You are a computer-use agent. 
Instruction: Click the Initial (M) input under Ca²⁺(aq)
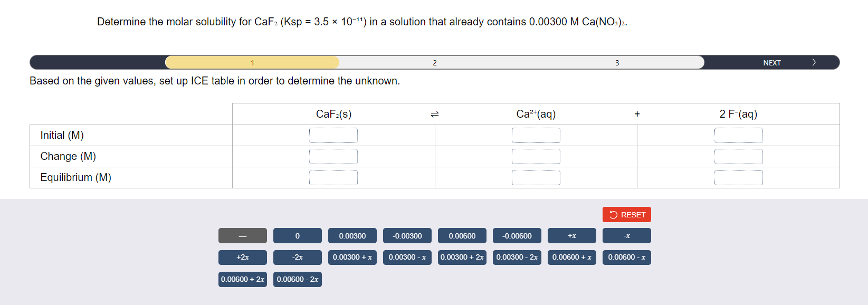536,135
